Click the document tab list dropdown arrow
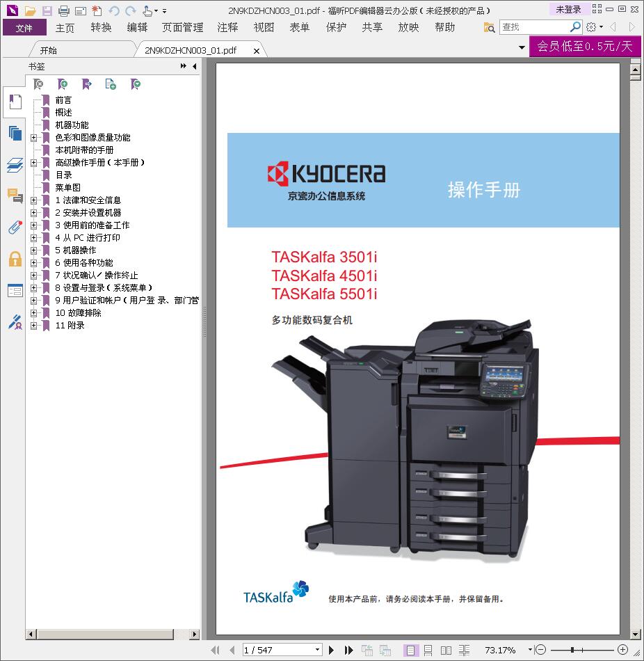Viewport: 644px width, 661px height. (522, 47)
